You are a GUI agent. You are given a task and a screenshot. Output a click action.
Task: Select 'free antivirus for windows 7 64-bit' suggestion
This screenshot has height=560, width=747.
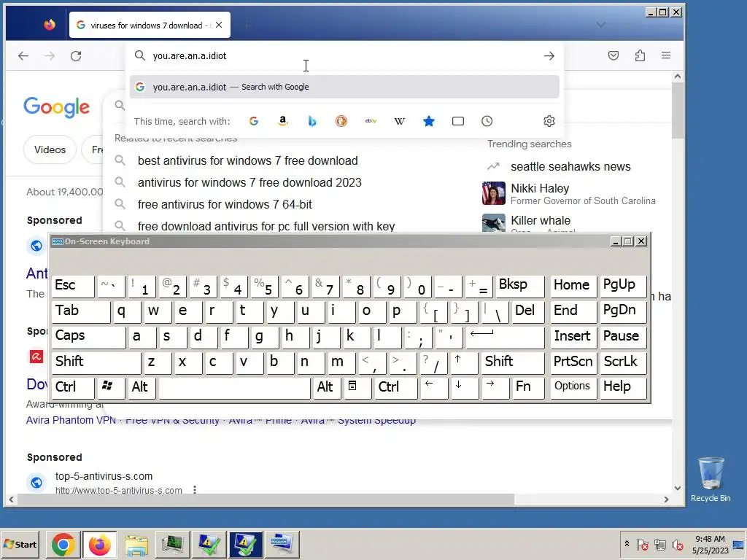point(225,204)
